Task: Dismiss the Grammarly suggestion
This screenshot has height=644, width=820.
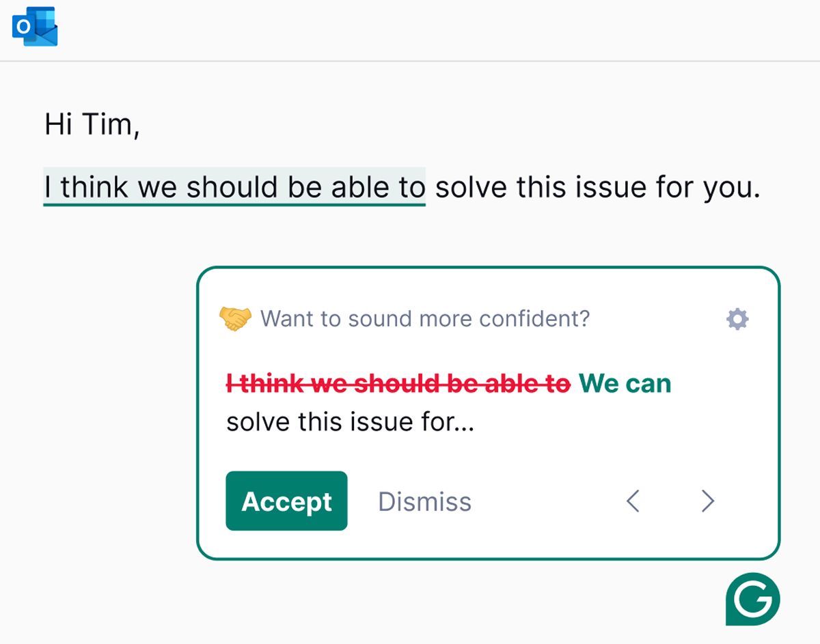Action: click(x=424, y=501)
